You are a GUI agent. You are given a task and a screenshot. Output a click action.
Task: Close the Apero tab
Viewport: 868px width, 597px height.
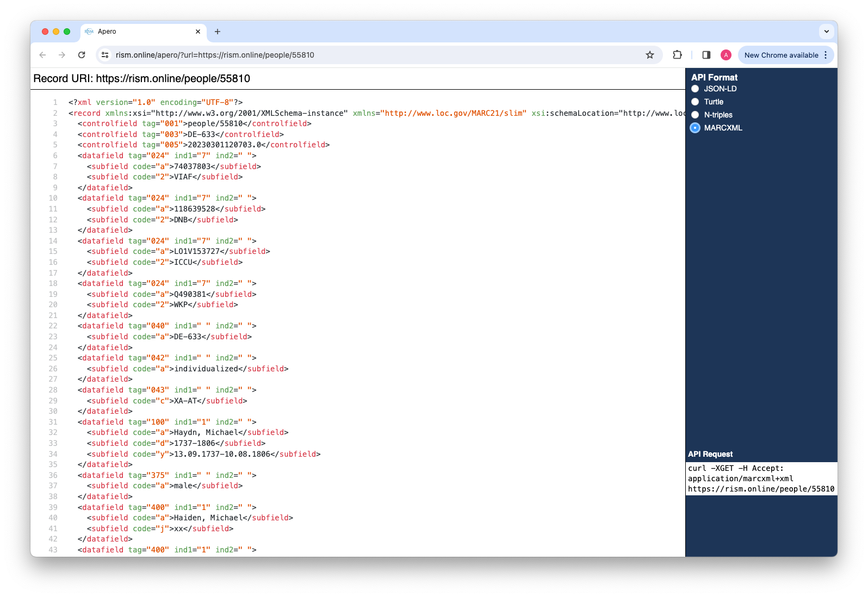pyautogui.click(x=198, y=32)
